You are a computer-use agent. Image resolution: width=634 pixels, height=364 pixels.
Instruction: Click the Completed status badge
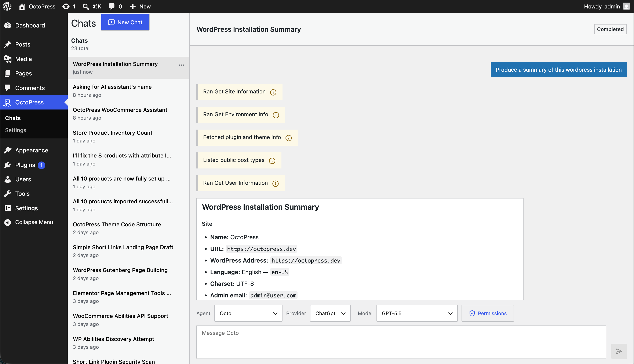[610, 29]
